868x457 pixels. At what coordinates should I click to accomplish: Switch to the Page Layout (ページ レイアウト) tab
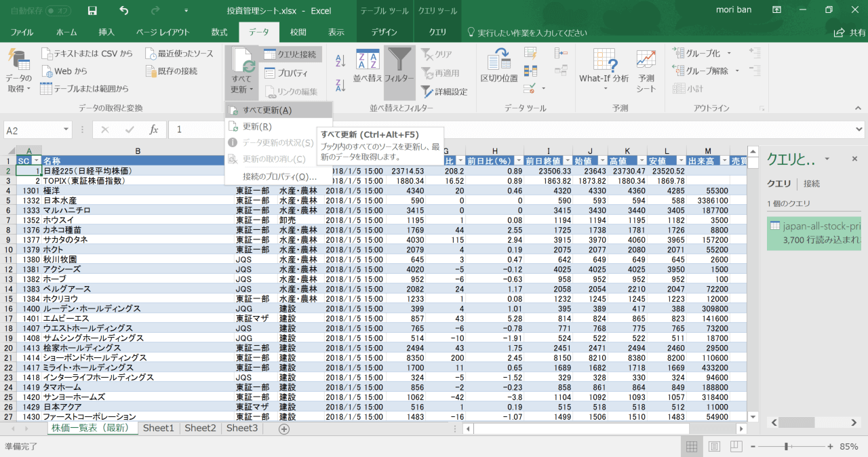(163, 33)
